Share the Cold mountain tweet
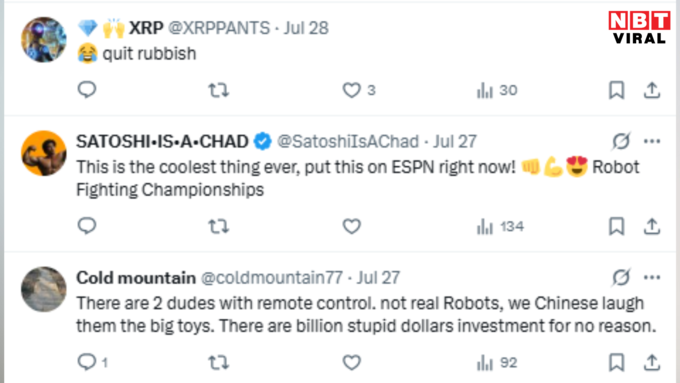Viewport: 680px width, 383px height. 651,363
